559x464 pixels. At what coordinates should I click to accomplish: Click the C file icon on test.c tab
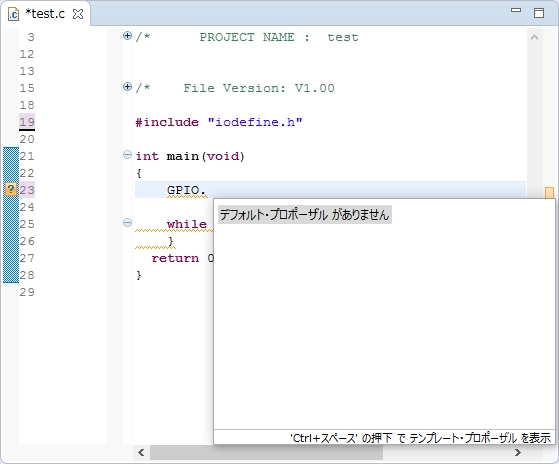(x=14, y=14)
